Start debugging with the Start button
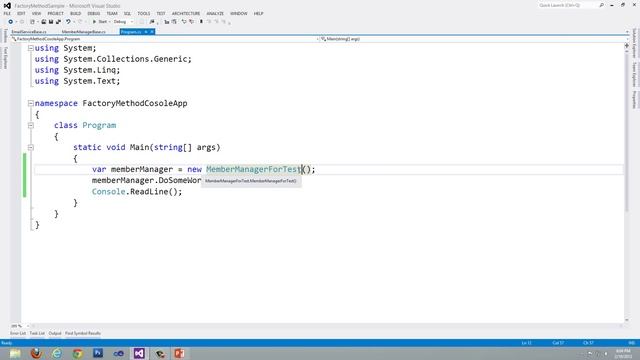The width and height of the screenshot is (640, 360). coord(100,22)
